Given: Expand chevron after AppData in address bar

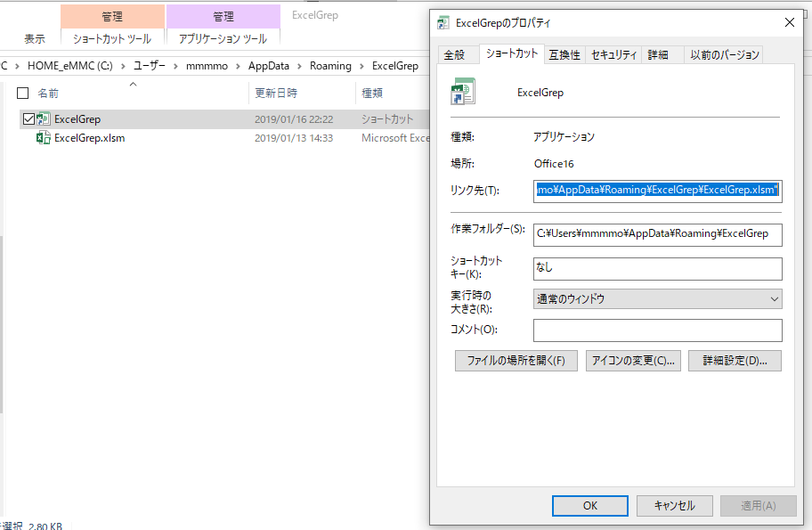Looking at the screenshot, I should (299, 66).
